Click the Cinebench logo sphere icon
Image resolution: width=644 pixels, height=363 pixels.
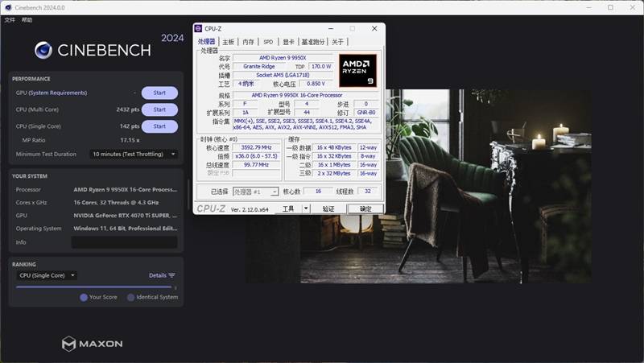click(x=43, y=50)
